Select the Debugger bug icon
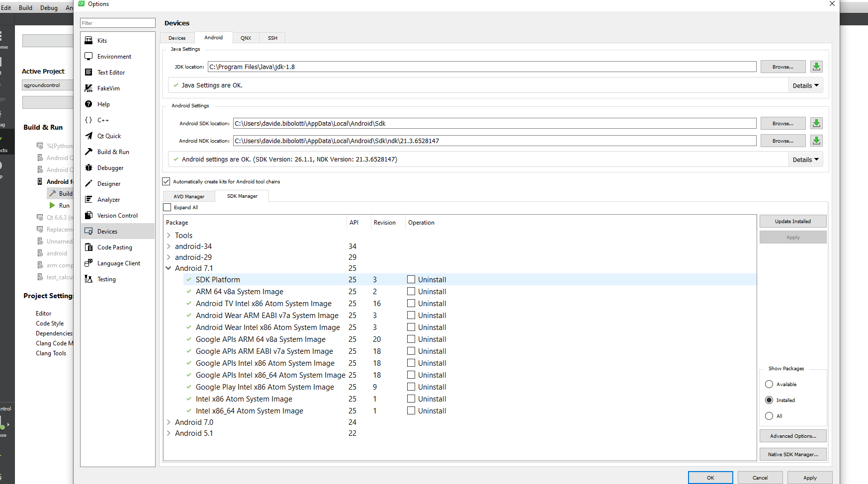The image size is (868, 484). point(88,167)
